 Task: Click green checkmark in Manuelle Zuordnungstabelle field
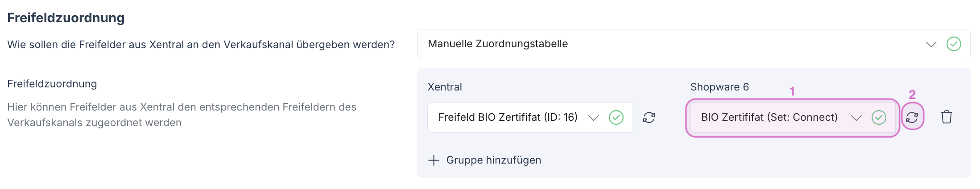954,44
